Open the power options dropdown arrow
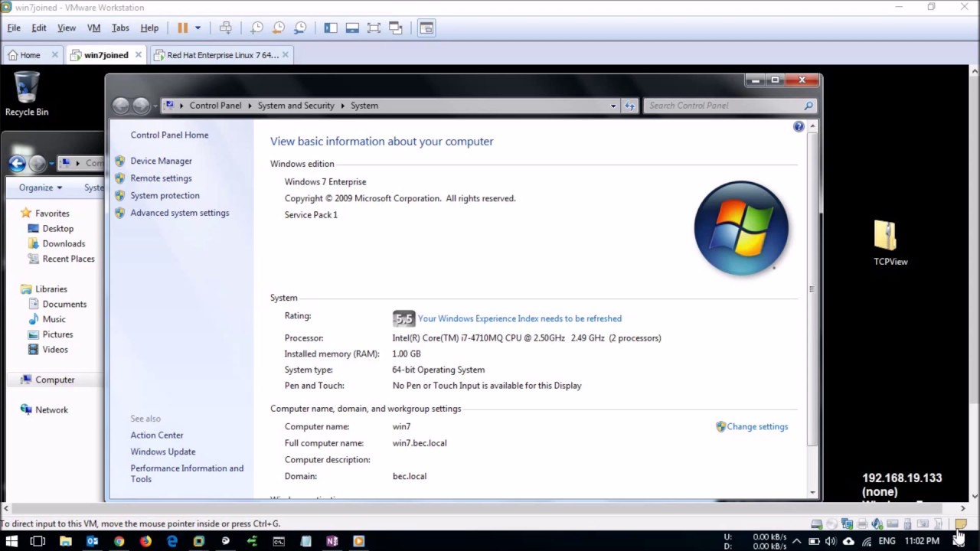Screen dimensions: 980x551 point(198,28)
